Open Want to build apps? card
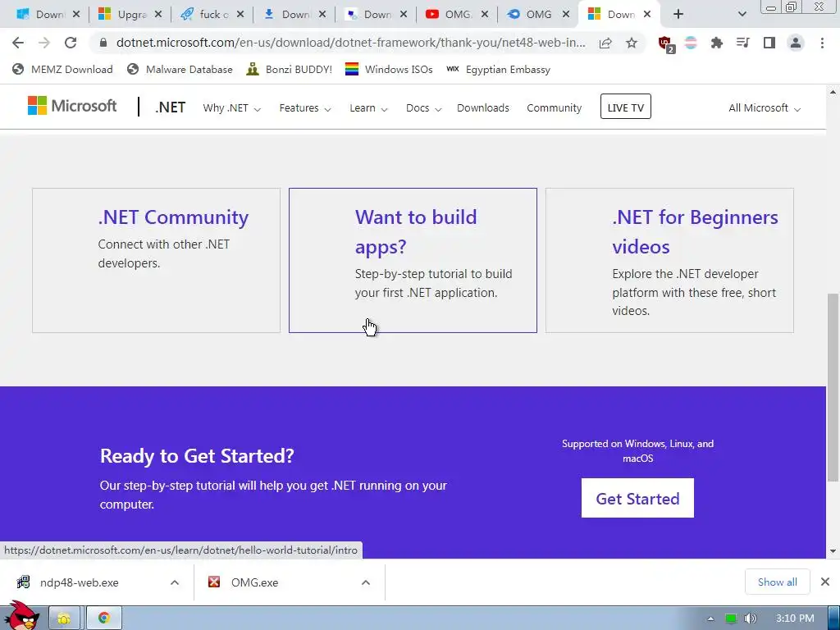The image size is (840, 630). pyautogui.click(x=413, y=260)
